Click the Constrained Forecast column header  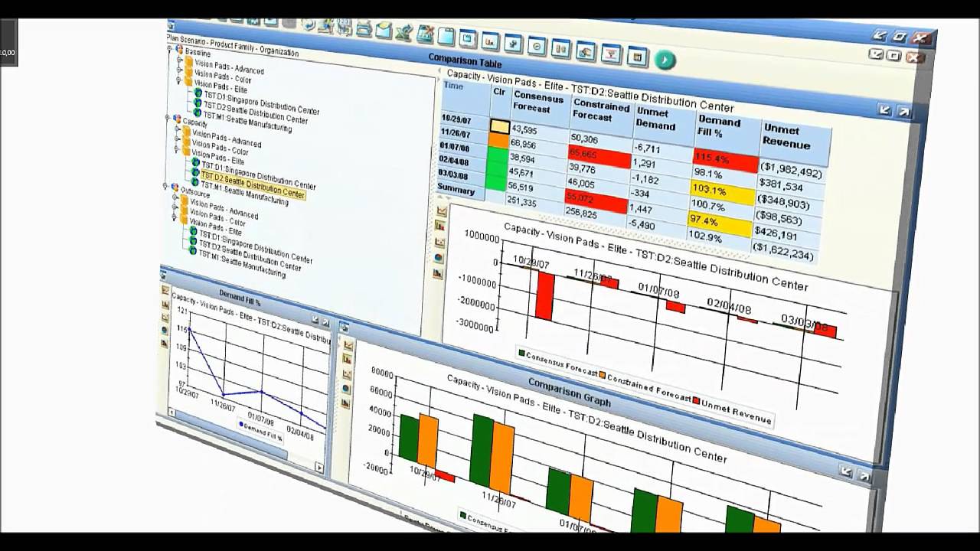(x=601, y=114)
